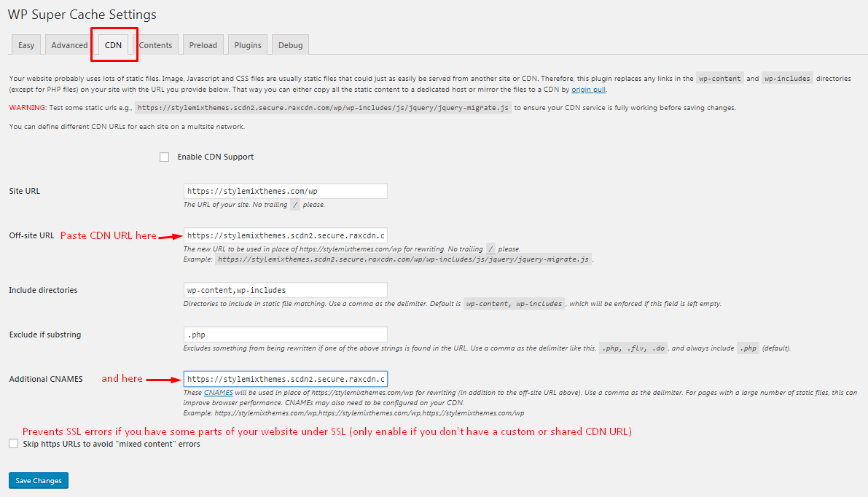This screenshot has height=497, width=868.
Task: Switch to the Easy tab
Action: tap(26, 44)
